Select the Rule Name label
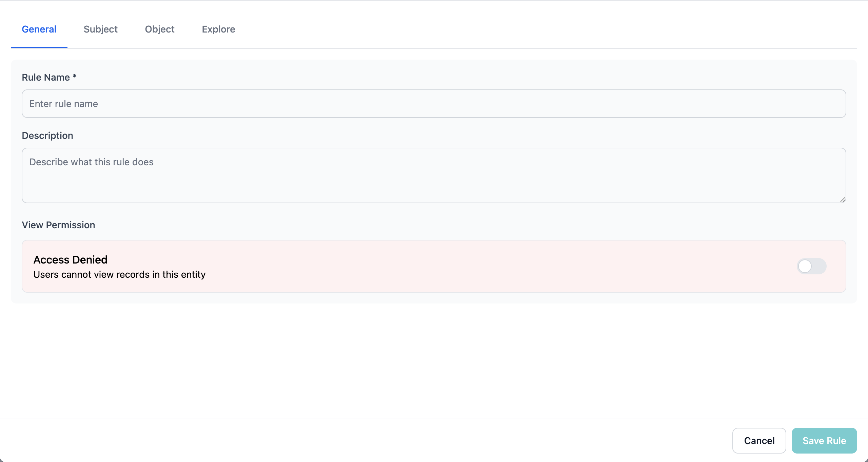This screenshot has width=868, height=462. click(x=49, y=77)
